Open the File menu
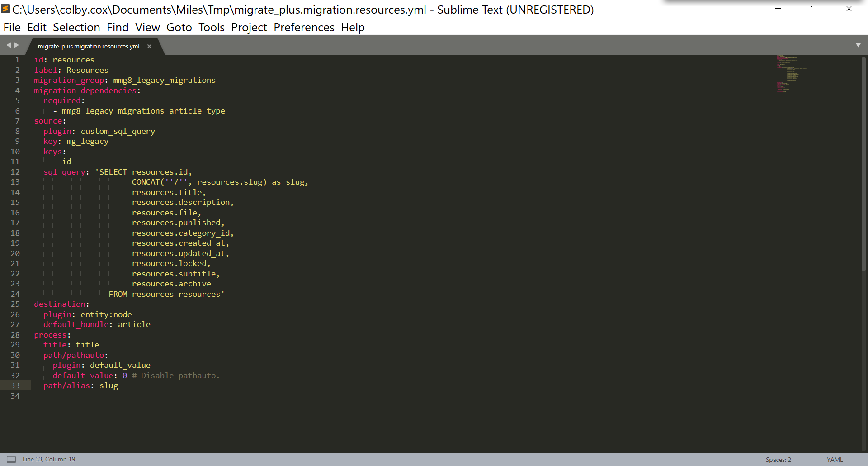The height and width of the screenshot is (466, 868). coord(12,28)
